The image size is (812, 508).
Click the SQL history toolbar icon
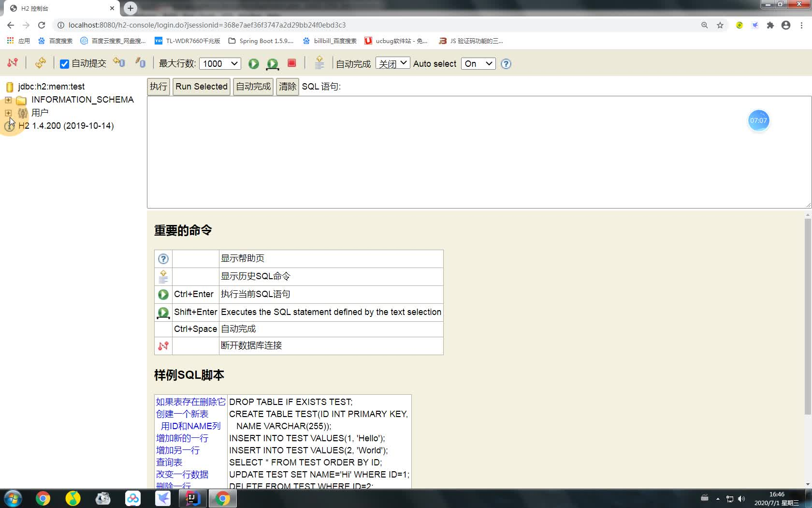click(319, 63)
